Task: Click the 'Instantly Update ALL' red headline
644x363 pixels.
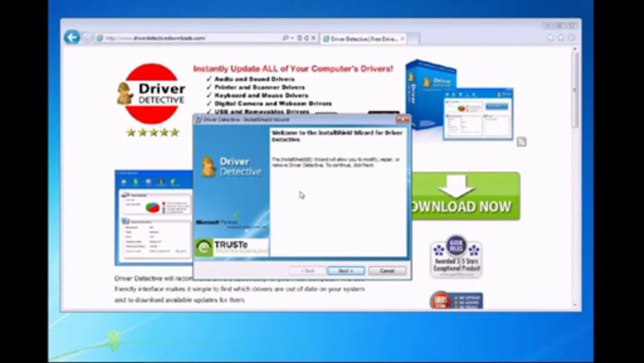Action: point(293,69)
